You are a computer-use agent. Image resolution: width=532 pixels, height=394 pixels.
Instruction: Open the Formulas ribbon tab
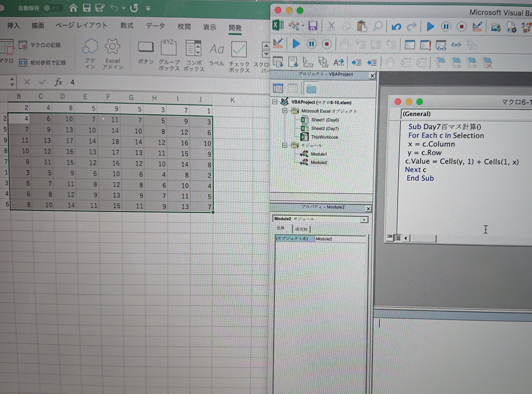127,26
